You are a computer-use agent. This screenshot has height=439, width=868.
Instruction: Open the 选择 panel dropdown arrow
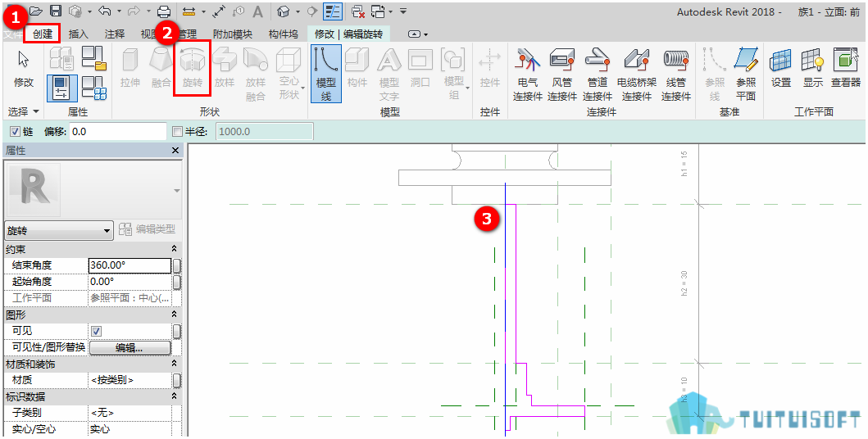[36, 111]
